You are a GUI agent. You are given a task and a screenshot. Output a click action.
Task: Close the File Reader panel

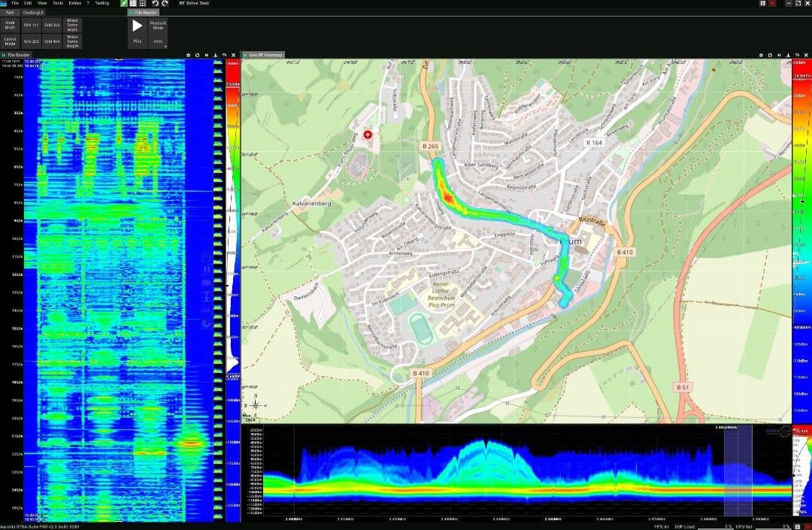point(234,55)
